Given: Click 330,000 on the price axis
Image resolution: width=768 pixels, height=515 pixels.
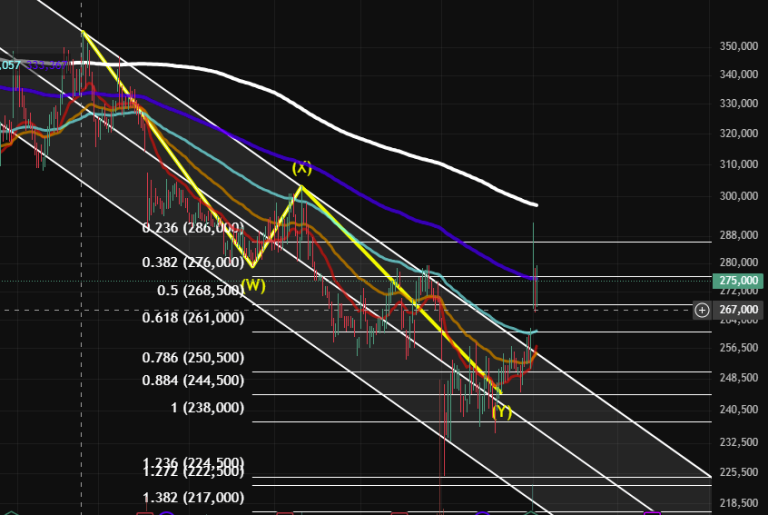Looking at the screenshot, I should (x=739, y=103).
